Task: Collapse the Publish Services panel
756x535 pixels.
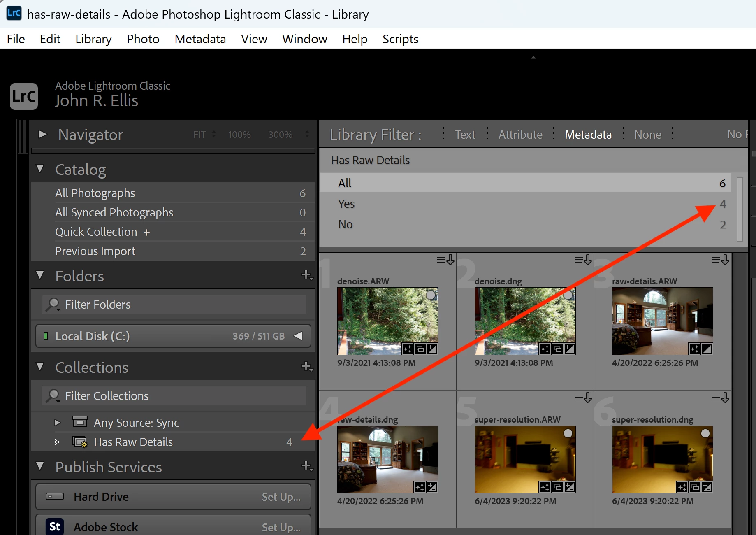Action: 40,466
